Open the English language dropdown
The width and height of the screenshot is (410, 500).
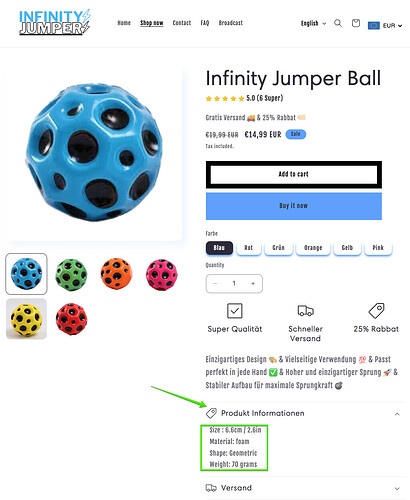pyautogui.click(x=313, y=23)
